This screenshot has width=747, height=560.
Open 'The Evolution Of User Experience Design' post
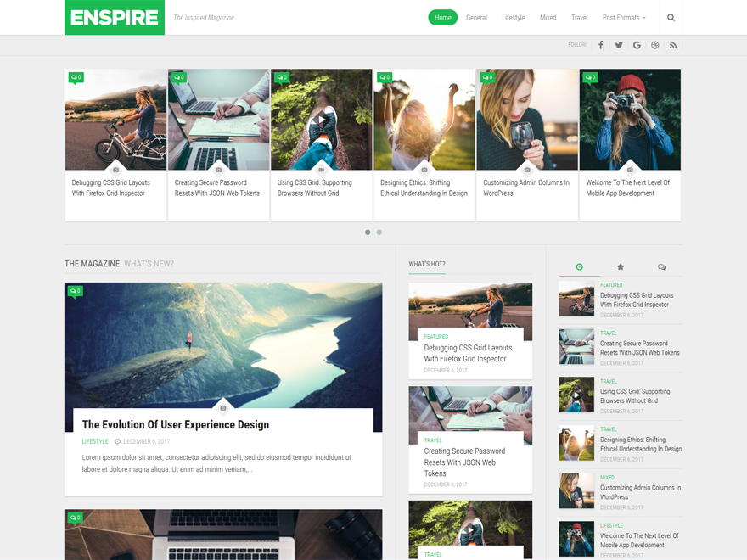[x=175, y=424]
